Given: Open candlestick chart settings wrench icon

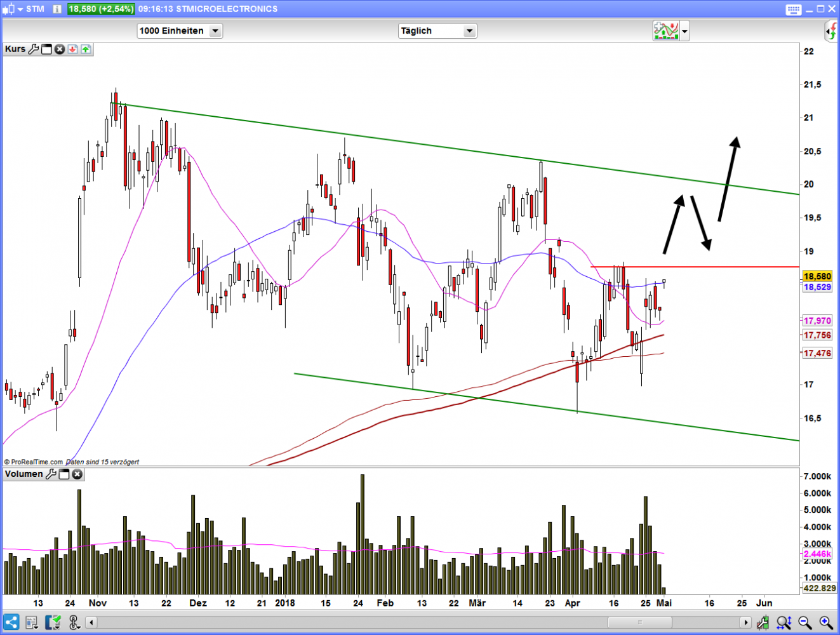Looking at the screenshot, I should 764,622.
